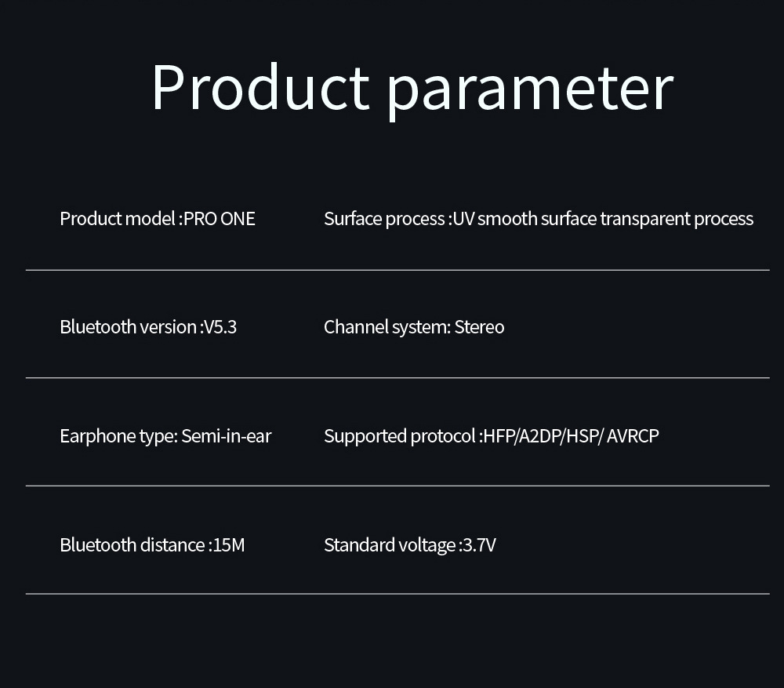This screenshot has height=688, width=784.
Task: Click the 3.7V voltage value
Action: pyautogui.click(x=479, y=544)
